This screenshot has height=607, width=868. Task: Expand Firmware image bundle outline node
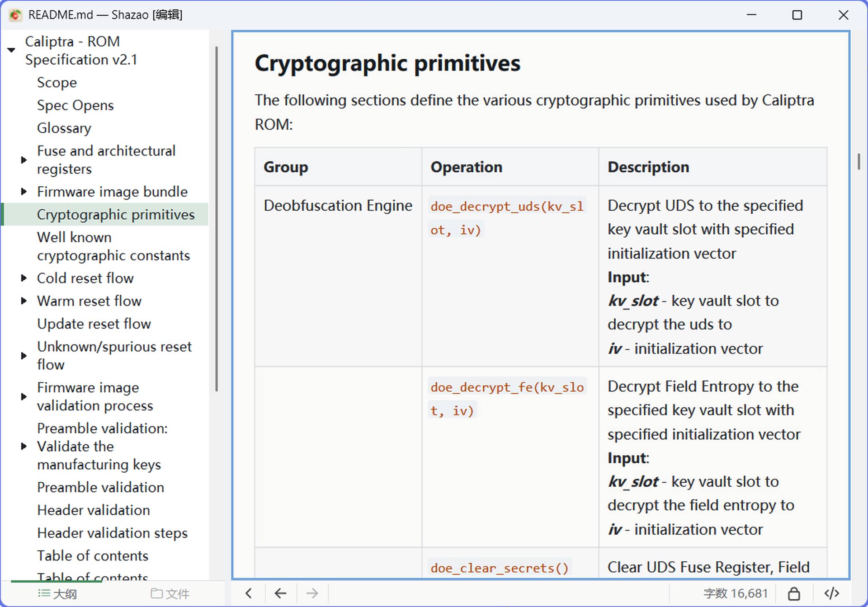[x=24, y=192]
